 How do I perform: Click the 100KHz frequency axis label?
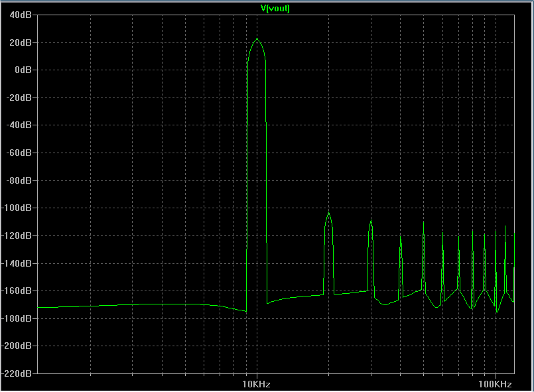pos(495,384)
